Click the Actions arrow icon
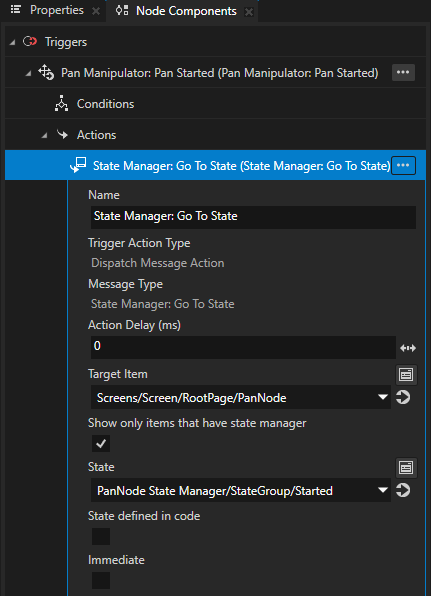The width and height of the screenshot is (431, 596). pos(62,134)
